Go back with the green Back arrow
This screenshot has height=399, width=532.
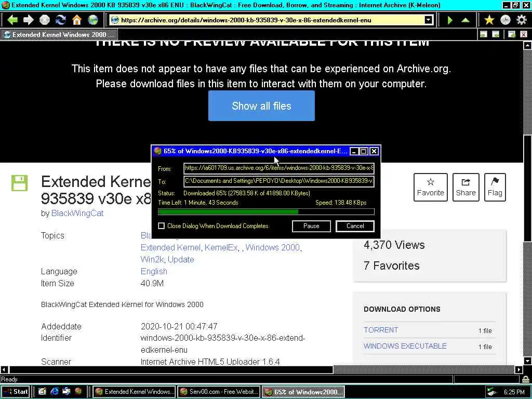(x=12, y=20)
